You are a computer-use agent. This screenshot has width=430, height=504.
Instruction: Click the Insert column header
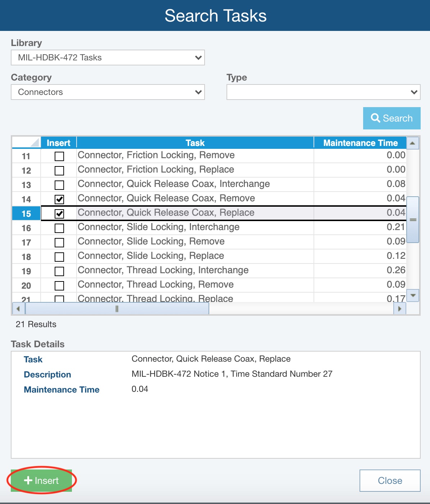[59, 143]
